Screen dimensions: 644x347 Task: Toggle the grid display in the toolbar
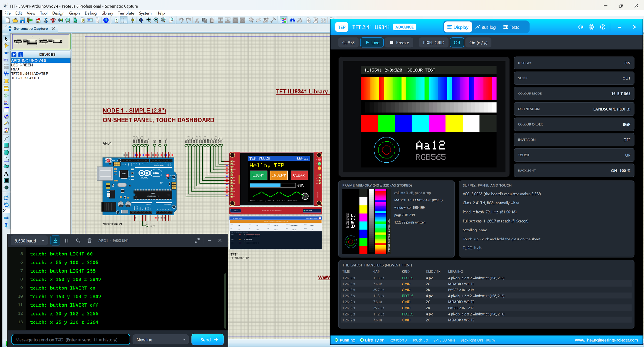[x=124, y=20]
